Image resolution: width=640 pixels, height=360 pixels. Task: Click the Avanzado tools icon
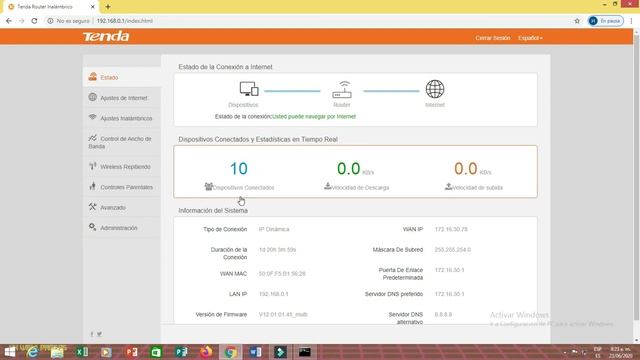coord(93,207)
